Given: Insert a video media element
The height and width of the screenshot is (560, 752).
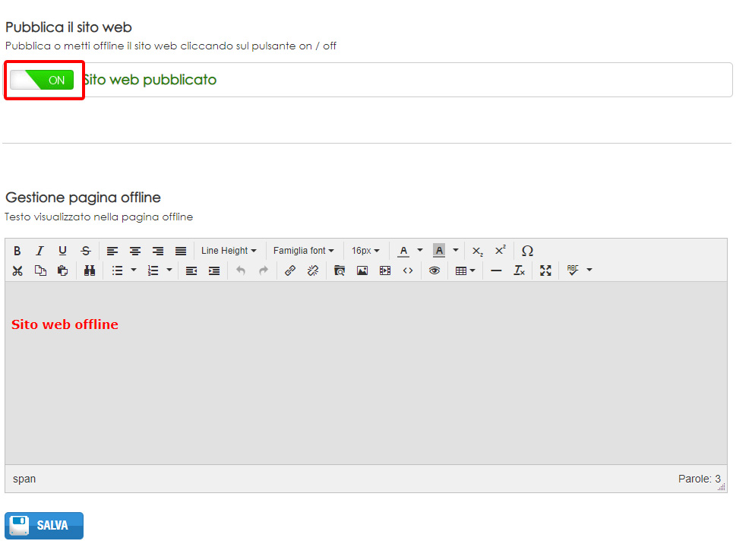Looking at the screenshot, I should (x=385, y=271).
